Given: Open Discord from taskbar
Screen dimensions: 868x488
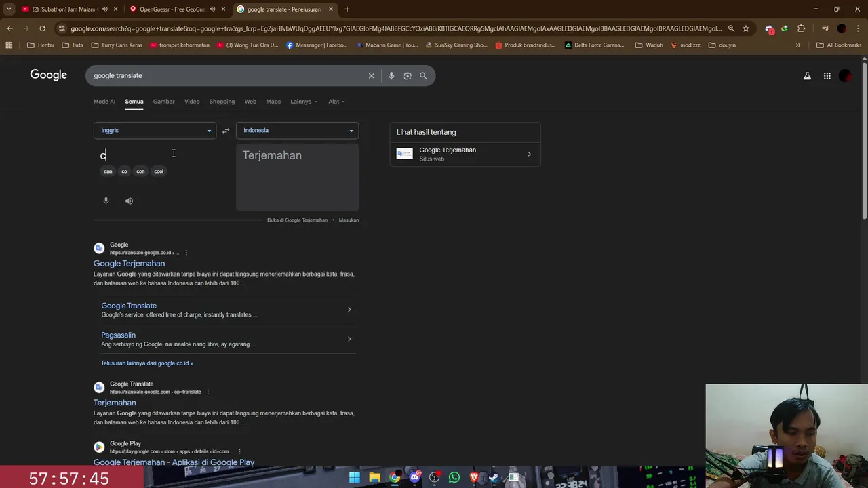Looking at the screenshot, I should (x=414, y=477).
